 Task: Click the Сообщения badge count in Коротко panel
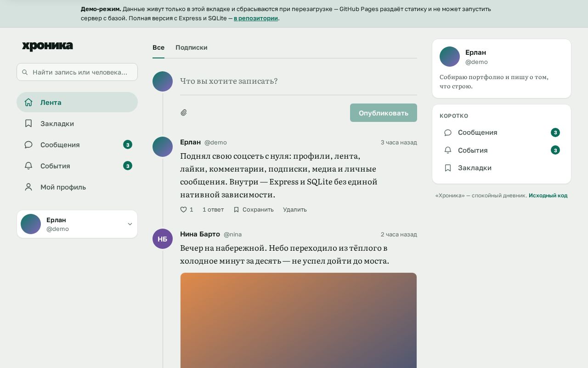coord(555,132)
